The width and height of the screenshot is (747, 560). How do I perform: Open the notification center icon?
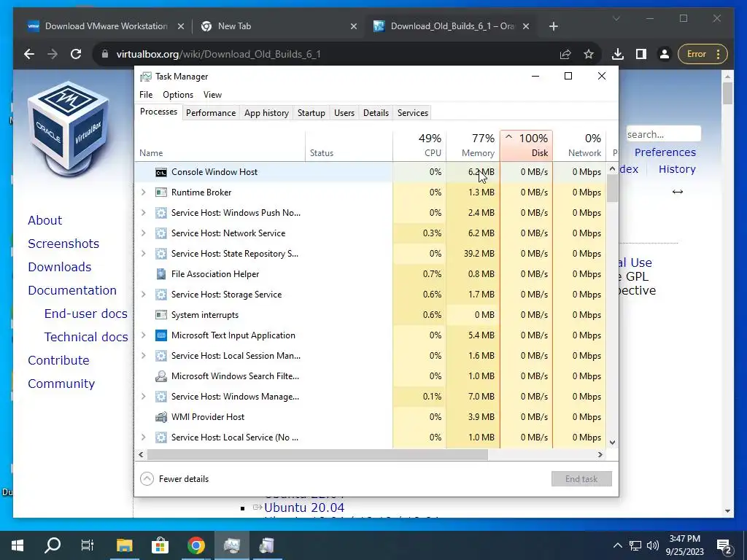coord(724,545)
